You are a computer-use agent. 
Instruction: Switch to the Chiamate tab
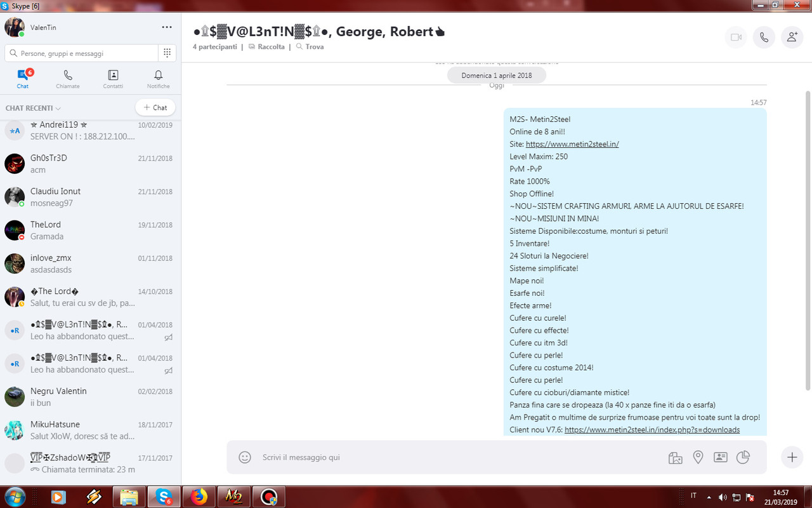(68, 79)
